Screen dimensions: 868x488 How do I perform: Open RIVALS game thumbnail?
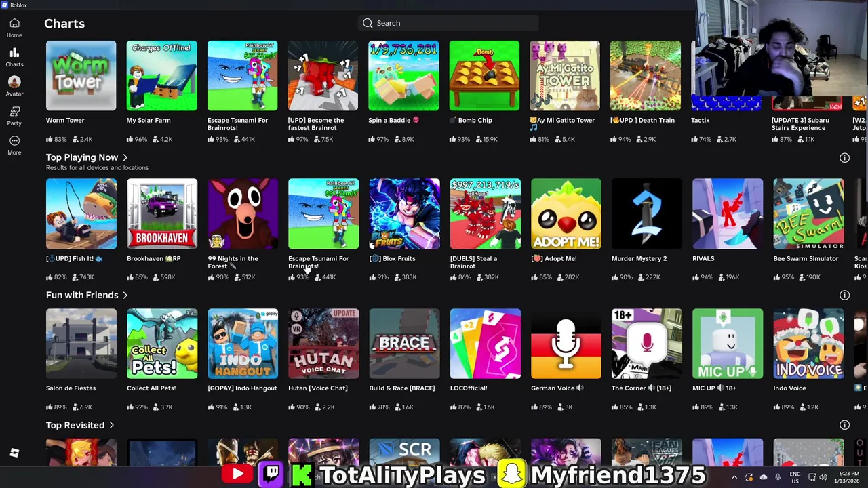728,213
